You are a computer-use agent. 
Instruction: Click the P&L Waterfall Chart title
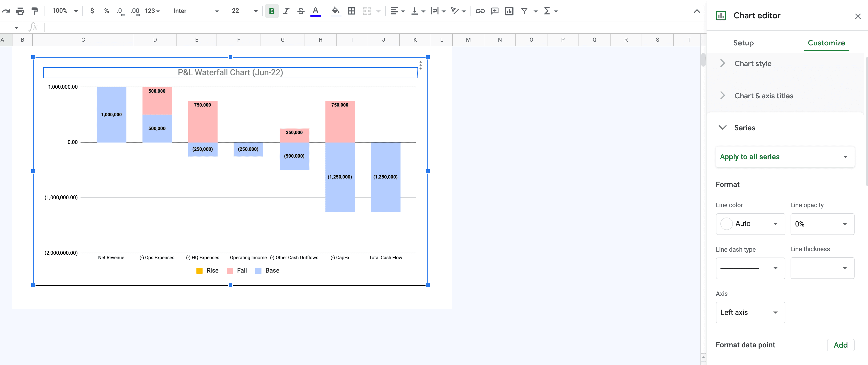[x=230, y=72]
